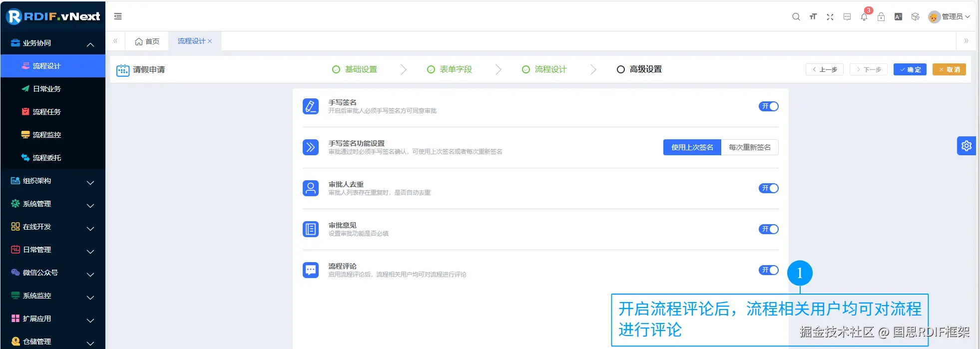Click the calendar icon beside 请假申请
This screenshot has width=980, height=349.
123,70
